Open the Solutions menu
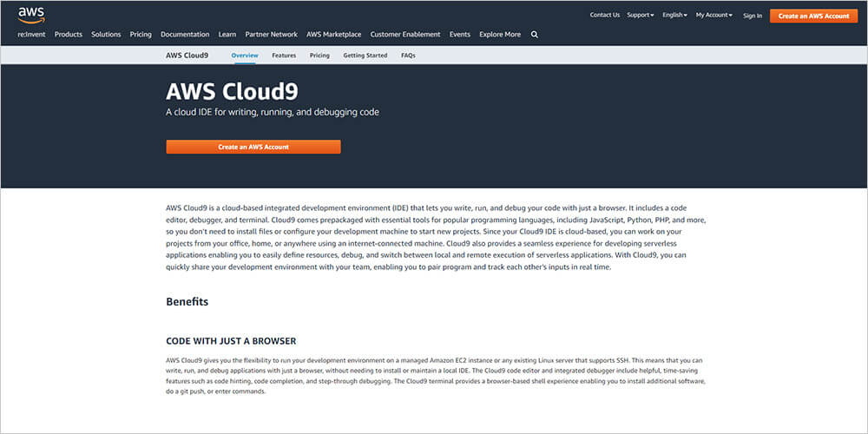This screenshot has width=868, height=434. (x=106, y=35)
